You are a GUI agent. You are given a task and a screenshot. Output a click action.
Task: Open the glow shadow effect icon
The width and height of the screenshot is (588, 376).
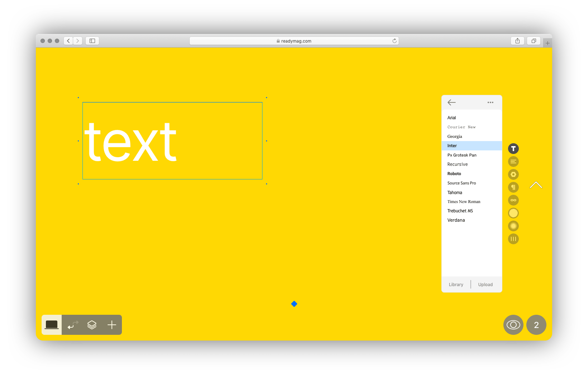(513, 226)
